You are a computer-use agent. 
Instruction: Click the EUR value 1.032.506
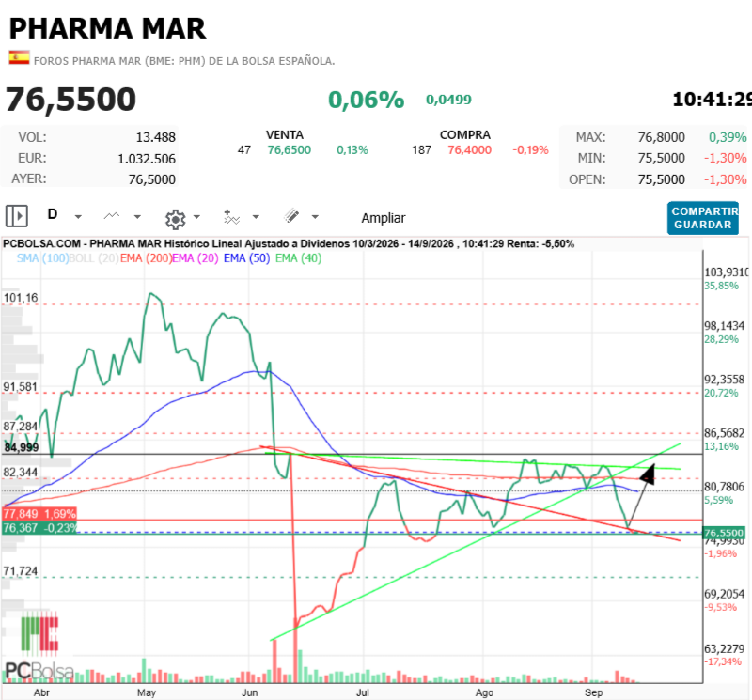click(147, 159)
